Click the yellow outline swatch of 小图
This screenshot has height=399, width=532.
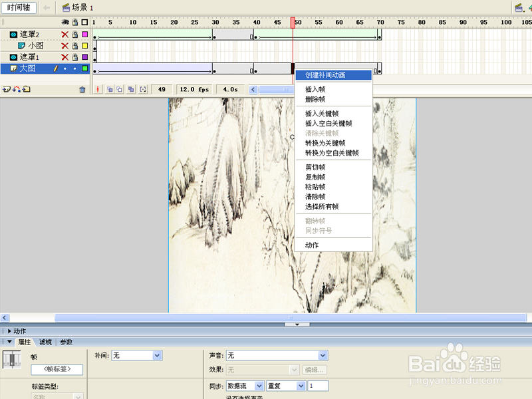coord(85,45)
